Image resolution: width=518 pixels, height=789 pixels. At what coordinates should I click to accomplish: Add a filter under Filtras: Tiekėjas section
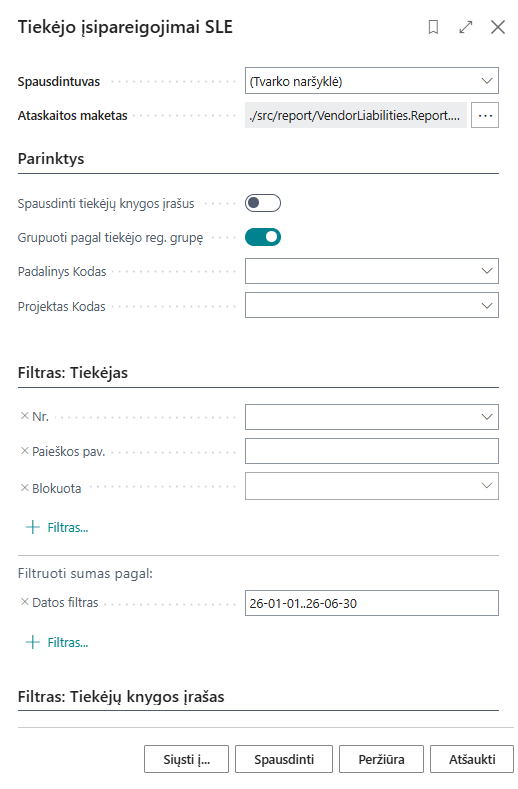pyautogui.click(x=57, y=527)
